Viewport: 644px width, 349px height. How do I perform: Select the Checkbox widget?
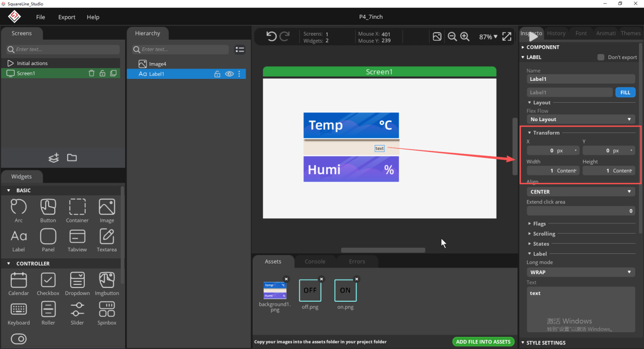pos(48,284)
